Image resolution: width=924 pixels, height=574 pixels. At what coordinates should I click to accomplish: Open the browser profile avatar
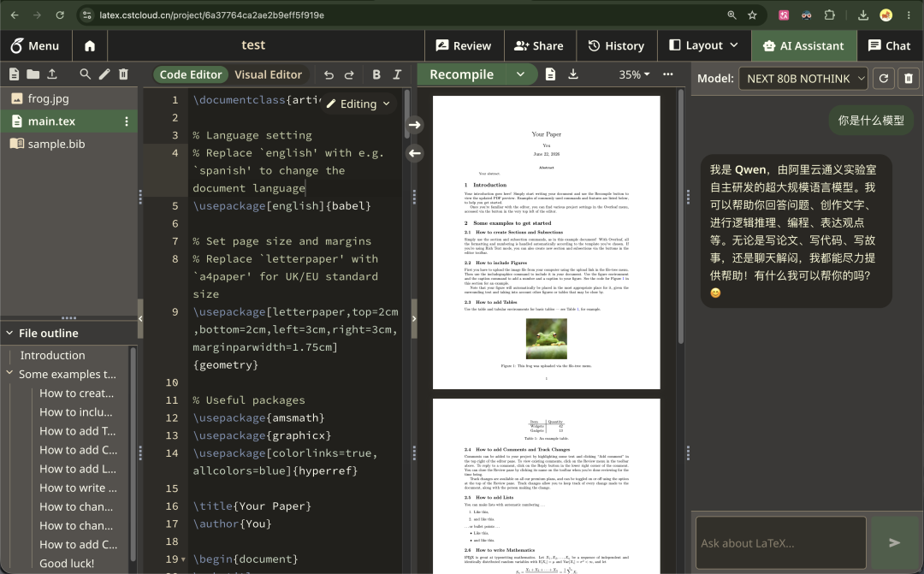click(x=885, y=15)
